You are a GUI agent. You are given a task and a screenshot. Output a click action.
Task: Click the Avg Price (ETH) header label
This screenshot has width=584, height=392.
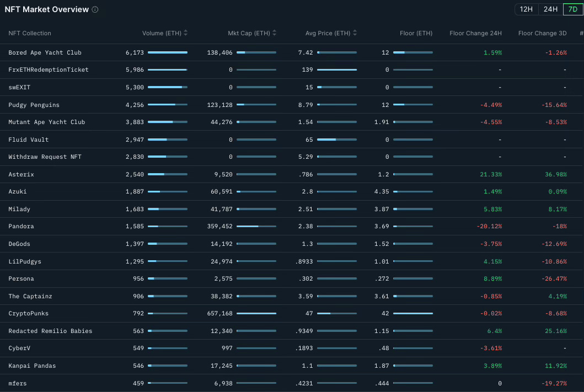[x=328, y=33]
